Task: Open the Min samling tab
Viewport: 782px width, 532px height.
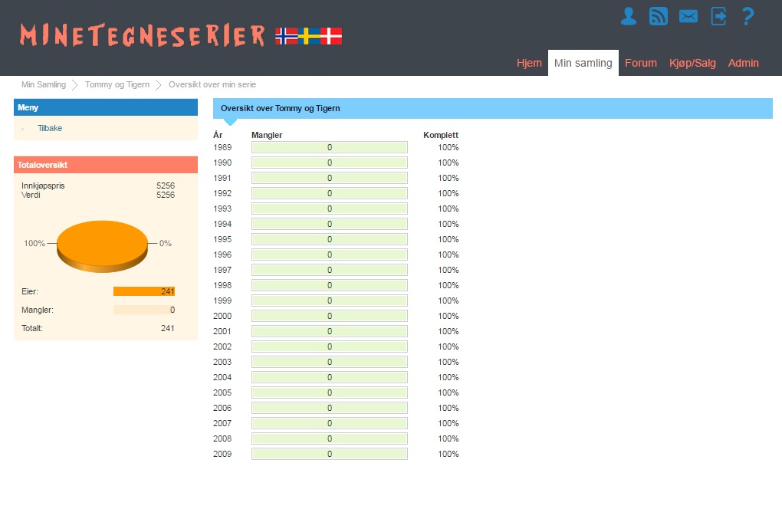Action: (583, 63)
